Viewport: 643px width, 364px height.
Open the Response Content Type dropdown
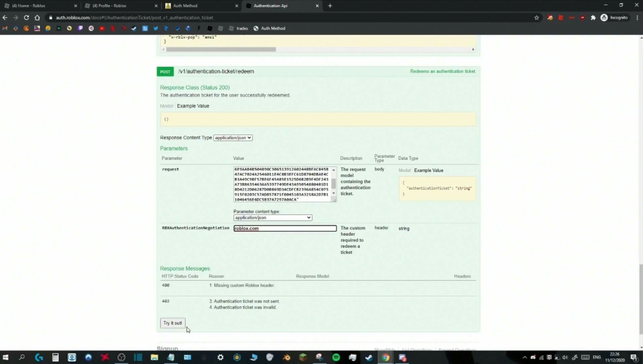click(233, 138)
